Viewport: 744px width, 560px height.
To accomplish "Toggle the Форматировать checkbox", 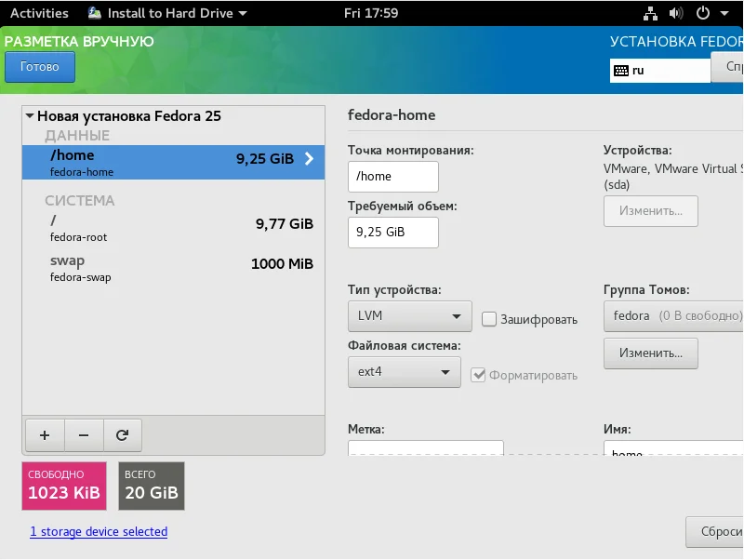I will pyautogui.click(x=479, y=375).
